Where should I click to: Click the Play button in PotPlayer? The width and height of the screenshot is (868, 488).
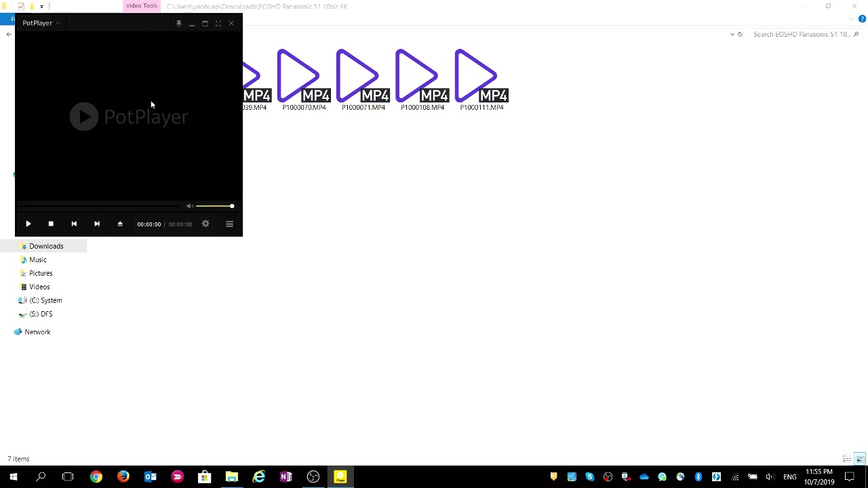click(x=28, y=224)
